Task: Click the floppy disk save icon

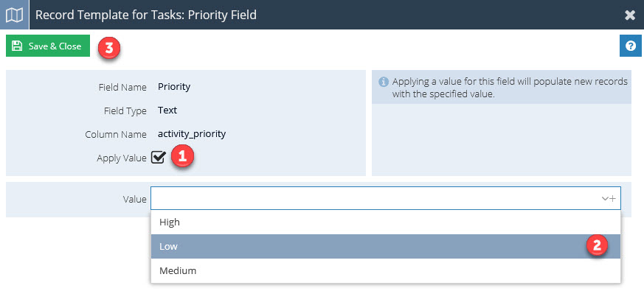Action: [17, 46]
